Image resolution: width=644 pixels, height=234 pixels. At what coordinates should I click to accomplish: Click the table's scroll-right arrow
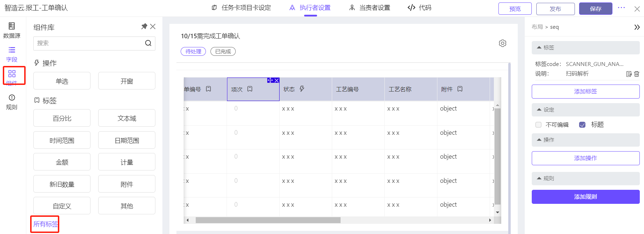tap(490, 220)
